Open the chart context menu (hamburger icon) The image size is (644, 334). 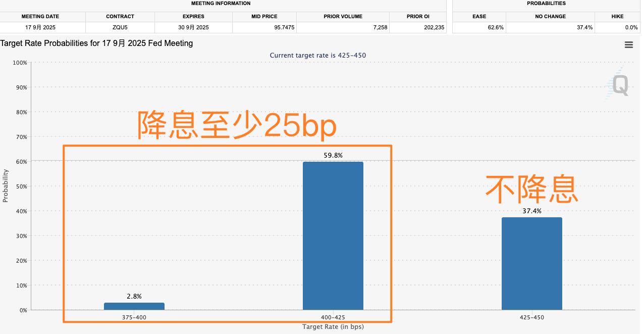point(628,44)
